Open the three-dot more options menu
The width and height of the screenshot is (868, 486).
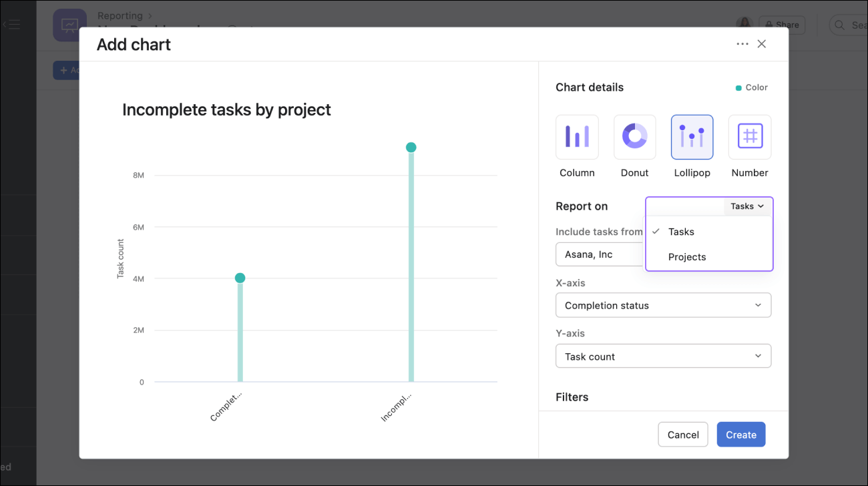click(x=742, y=44)
